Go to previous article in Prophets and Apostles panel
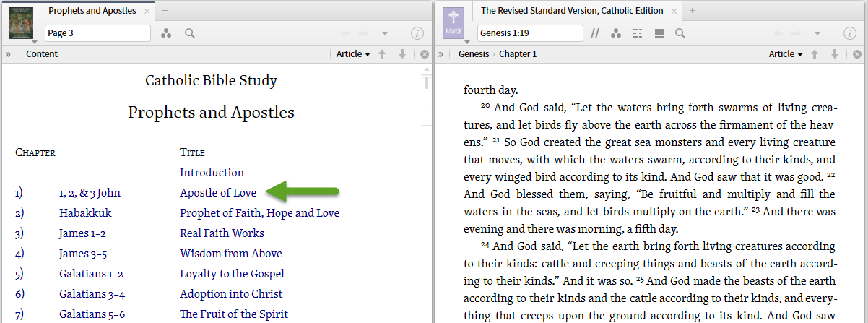The image size is (868, 323). (x=383, y=54)
